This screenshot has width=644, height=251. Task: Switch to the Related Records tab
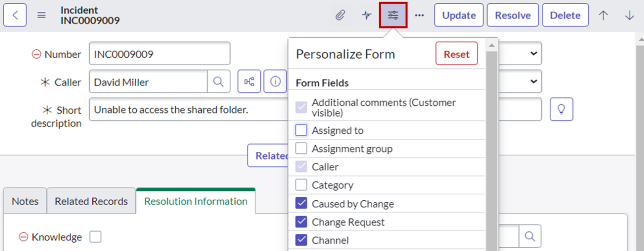click(x=91, y=201)
